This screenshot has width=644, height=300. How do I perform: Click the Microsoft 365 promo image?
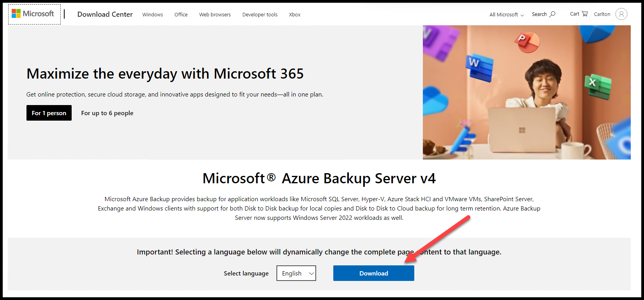[x=526, y=92]
